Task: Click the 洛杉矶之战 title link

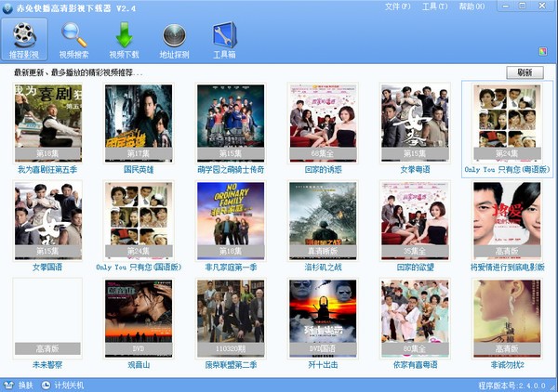Action: click(323, 268)
